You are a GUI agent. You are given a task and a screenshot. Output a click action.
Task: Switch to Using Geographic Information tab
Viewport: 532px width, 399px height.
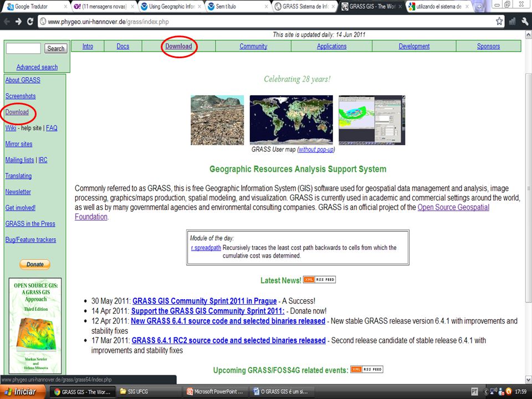pos(172,7)
